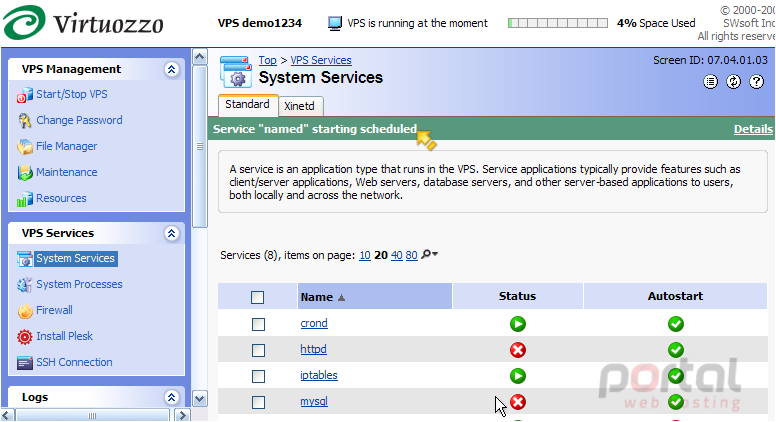Image resolution: width=776 pixels, height=422 pixels.
Task: Click sidebar horizontal scrollbar left arrow
Action: pos(7,415)
